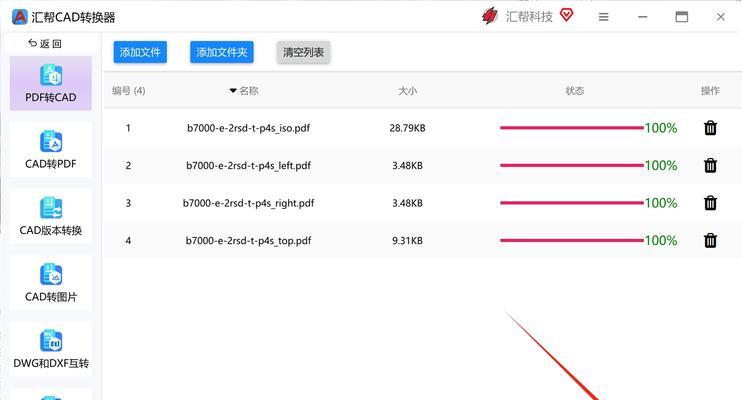Open the PDF转CAD conversion mode
Screen dimensions: 742x400
click(51, 83)
